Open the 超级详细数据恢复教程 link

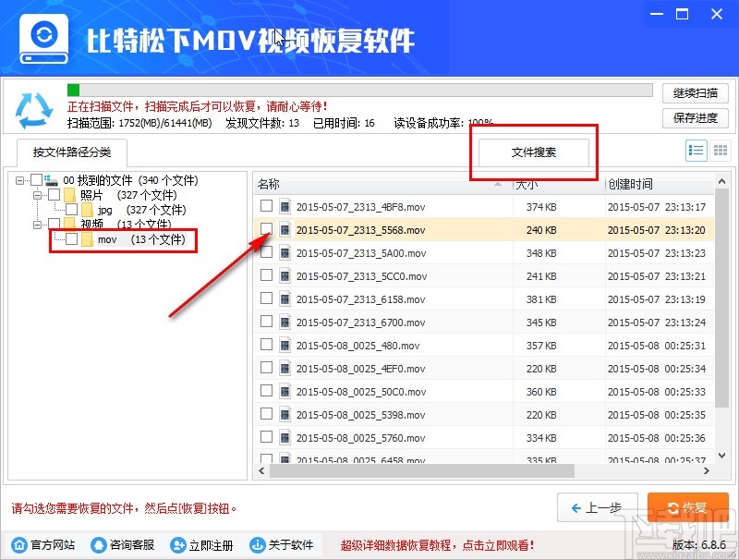coord(437,545)
